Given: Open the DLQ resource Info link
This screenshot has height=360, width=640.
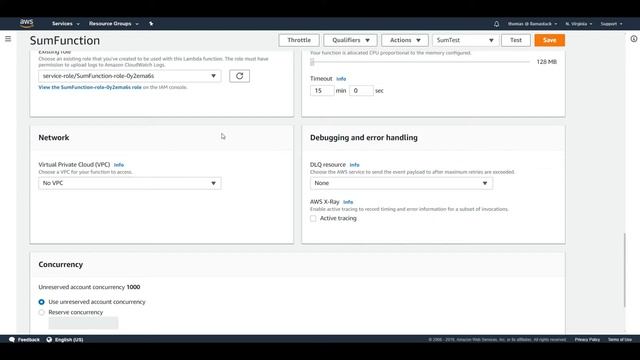Looking at the screenshot, I should (354, 165).
